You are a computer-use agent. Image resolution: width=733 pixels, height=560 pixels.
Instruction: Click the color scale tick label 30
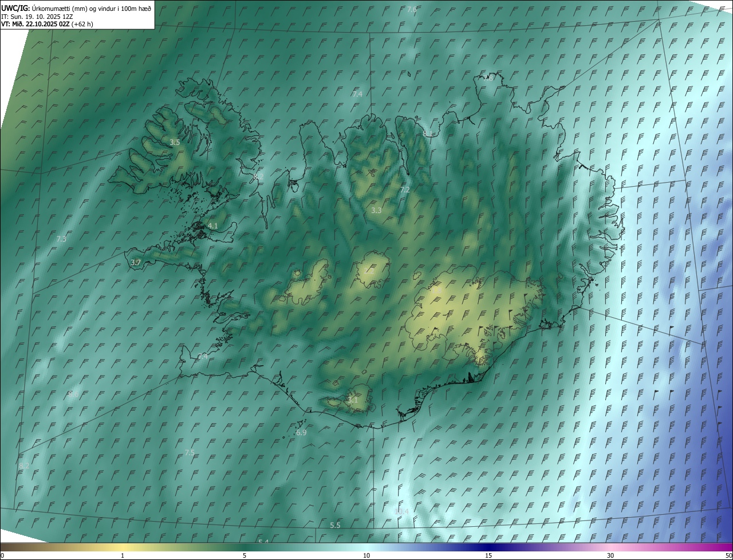point(610,555)
